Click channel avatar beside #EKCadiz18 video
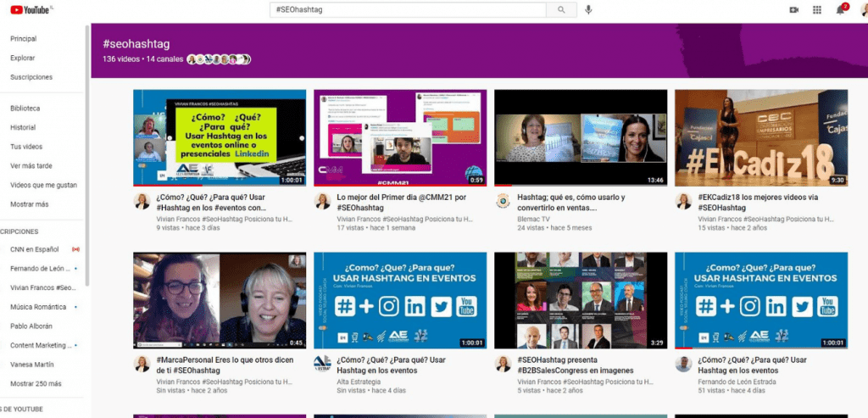This screenshot has width=868, height=418. pos(684,201)
